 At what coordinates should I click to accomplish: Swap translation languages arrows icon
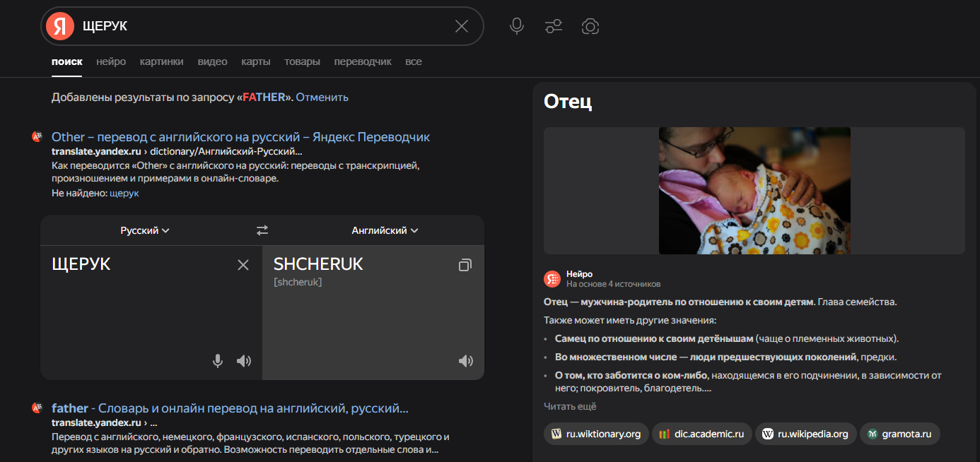(262, 230)
